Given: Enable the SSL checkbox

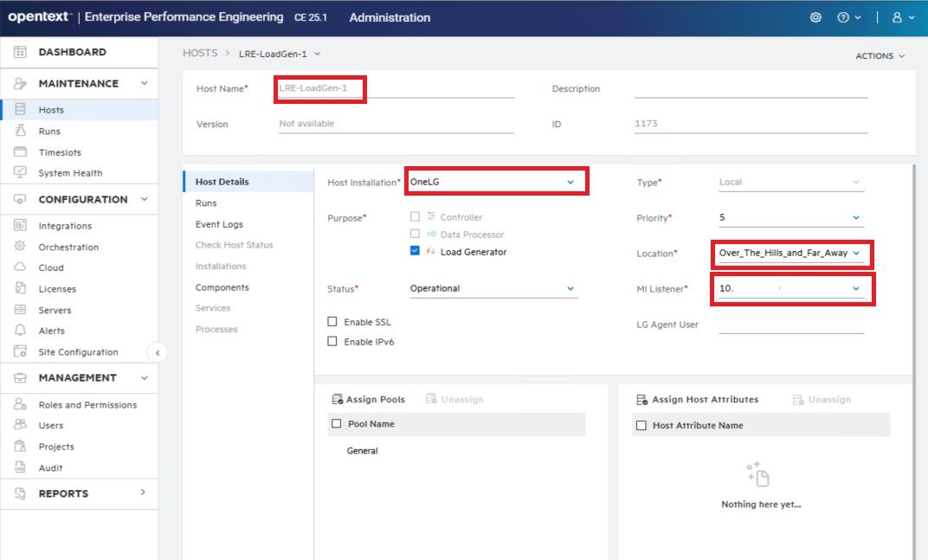Looking at the screenshot, I should (332, 322).
